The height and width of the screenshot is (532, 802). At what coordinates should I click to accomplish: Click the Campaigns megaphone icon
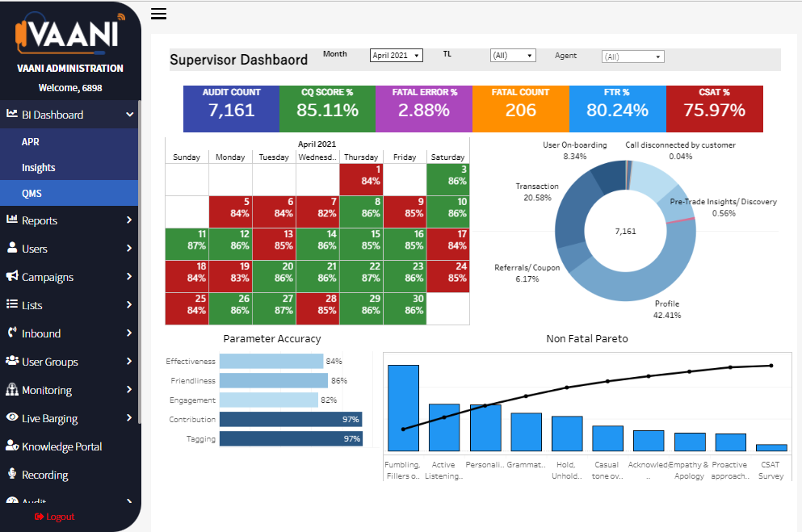pyautogui.click(x=12, y=276)
